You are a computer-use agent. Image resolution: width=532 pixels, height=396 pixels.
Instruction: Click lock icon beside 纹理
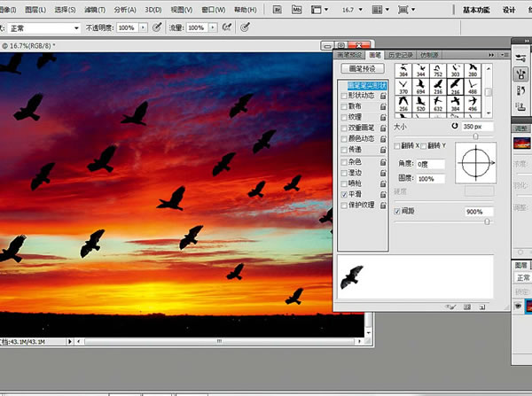(x=383, y=118)
